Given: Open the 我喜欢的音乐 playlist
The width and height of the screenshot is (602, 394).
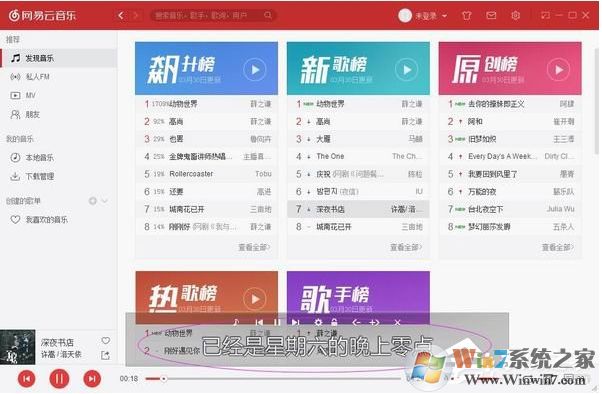Looking at the screenshot, I should [58, 220].
